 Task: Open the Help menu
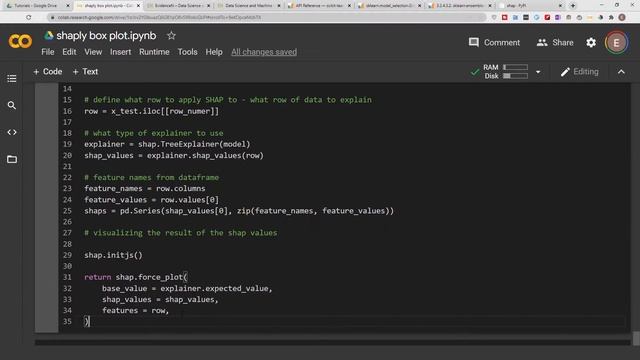click(214, 52)
